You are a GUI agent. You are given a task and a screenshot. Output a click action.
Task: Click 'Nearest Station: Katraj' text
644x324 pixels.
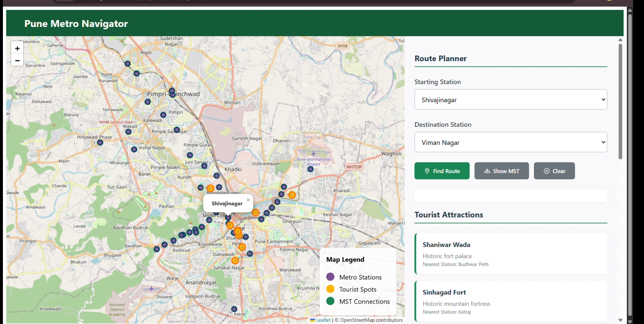click(447, 312)
